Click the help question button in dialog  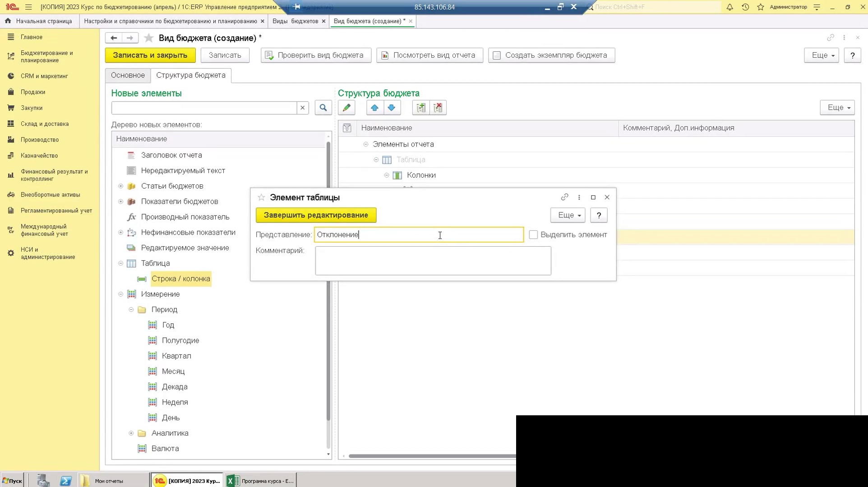click(599, 215)
